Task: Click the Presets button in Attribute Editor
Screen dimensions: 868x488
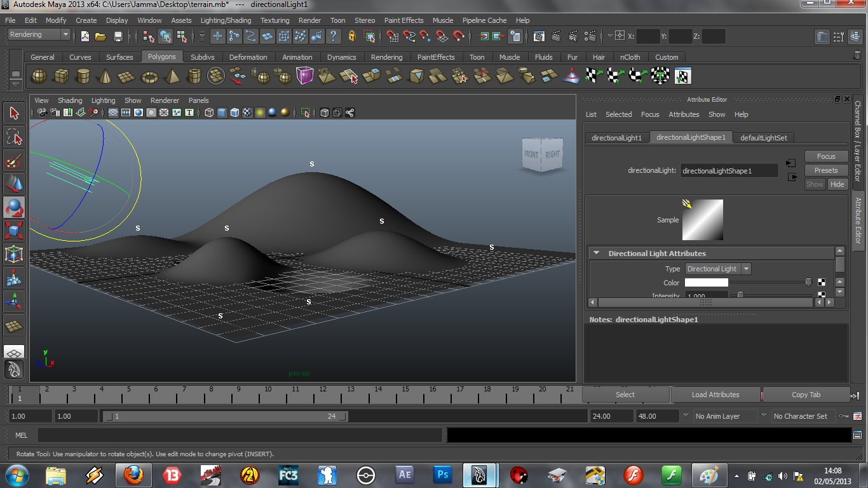Action: [x=825, y=170]
